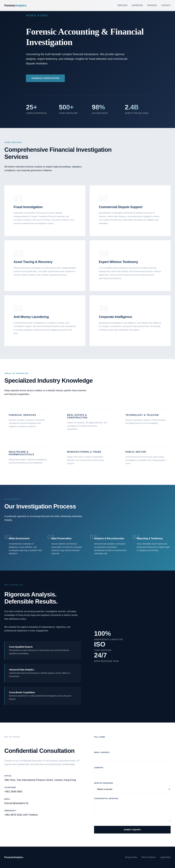Click the office address in Central
Viewport: 175px width, 868px height.
40,780
